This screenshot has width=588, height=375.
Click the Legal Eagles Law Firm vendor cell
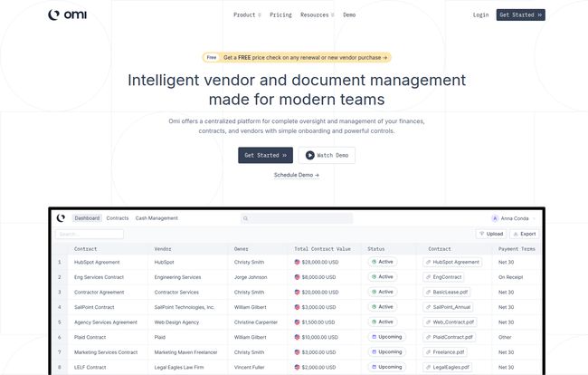pyautogui.click(x=179, y=367)
